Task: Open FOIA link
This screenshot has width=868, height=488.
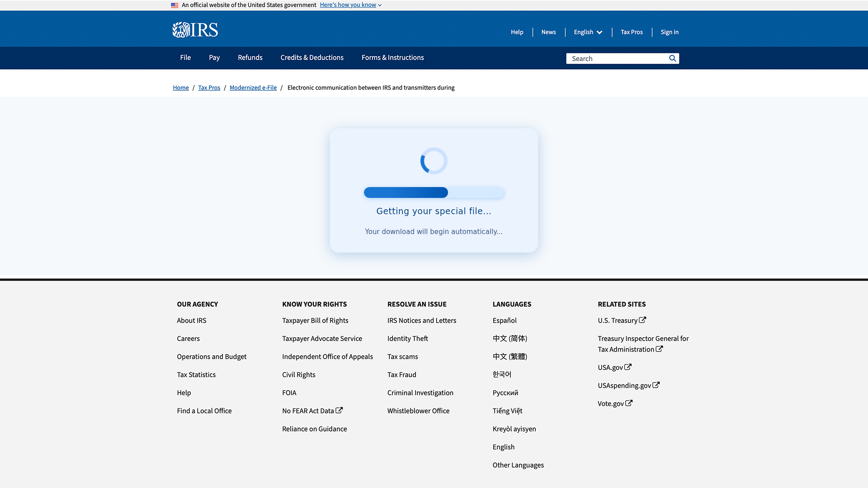Action: pyautogui.click(x=289, y=393)
